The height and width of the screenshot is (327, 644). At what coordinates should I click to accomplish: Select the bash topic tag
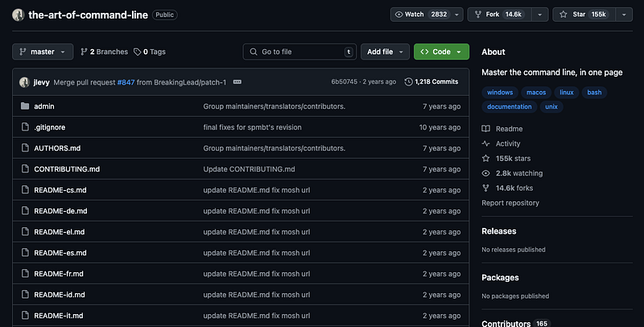click(594, 93)
